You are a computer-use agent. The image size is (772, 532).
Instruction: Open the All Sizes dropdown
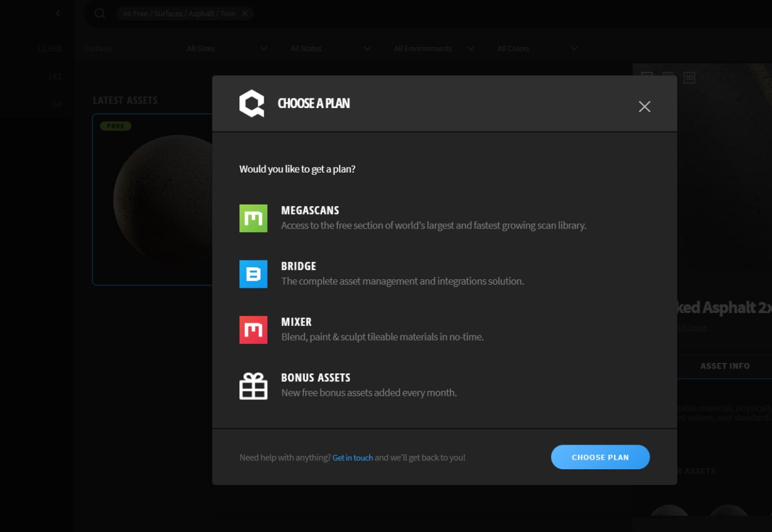coord(227,48)
